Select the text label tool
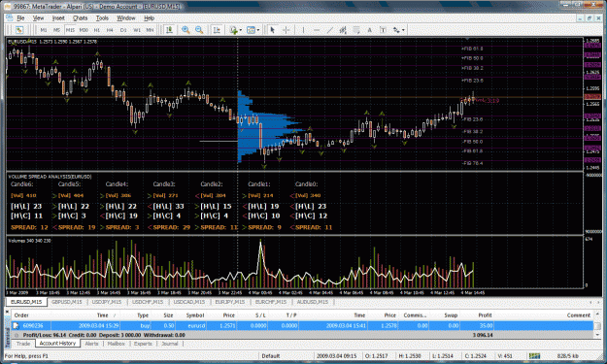 click(x=383, y=30)
